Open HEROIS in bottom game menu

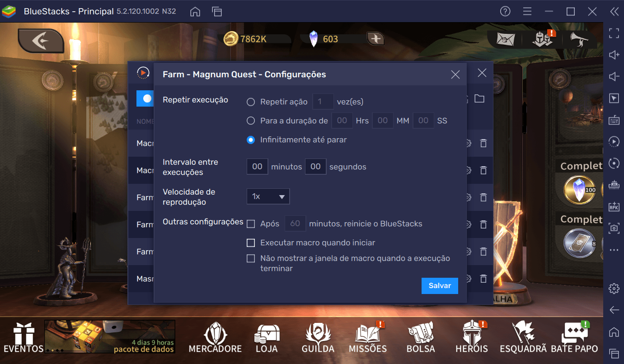coord(472,338)
